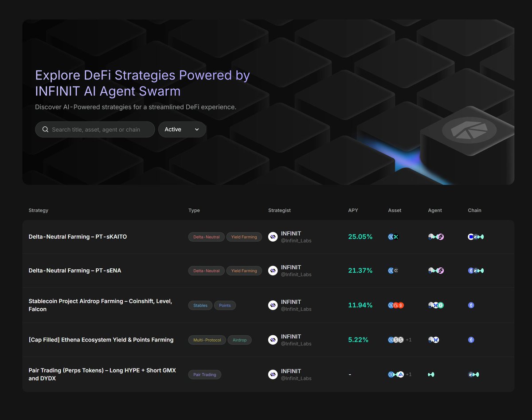532x420 pixels.
Task: Click the Type column header
Action: (x=194, y=210)
